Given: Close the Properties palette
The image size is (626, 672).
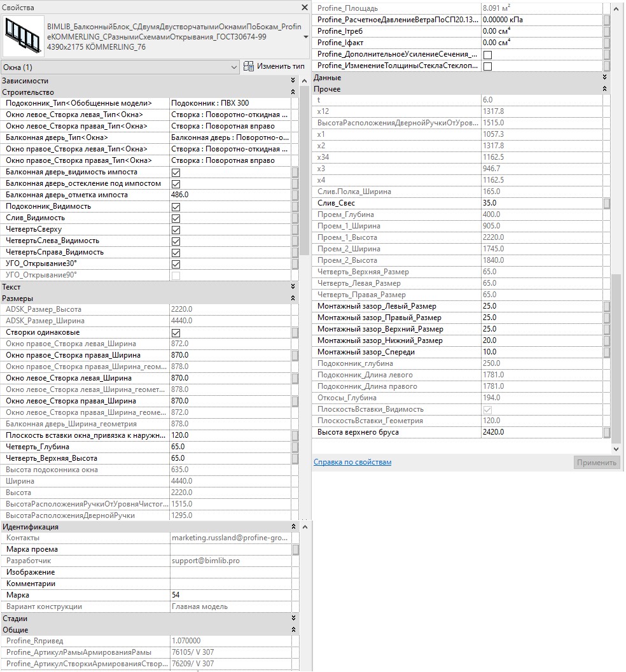Looking at the screenshot, I should click(303, 8).
